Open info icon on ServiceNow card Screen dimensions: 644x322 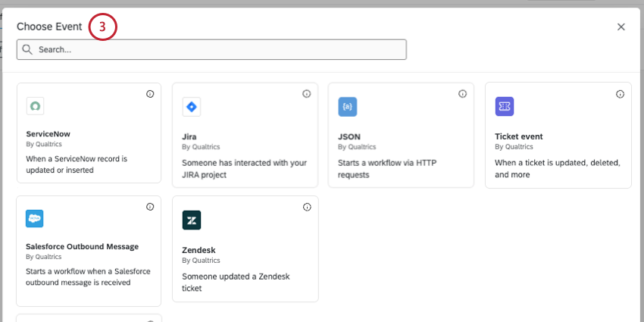tap(150, 94)
